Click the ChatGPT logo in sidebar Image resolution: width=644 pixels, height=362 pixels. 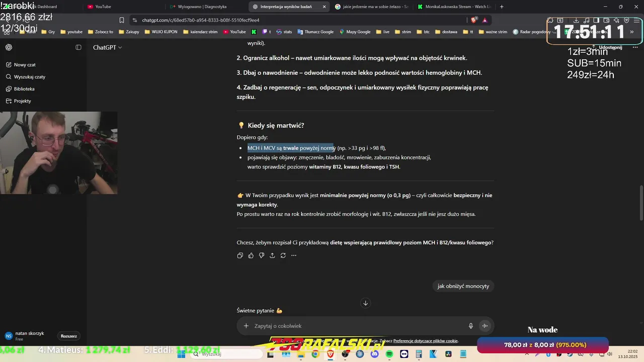pyautogui.click(x=9, y=47)
